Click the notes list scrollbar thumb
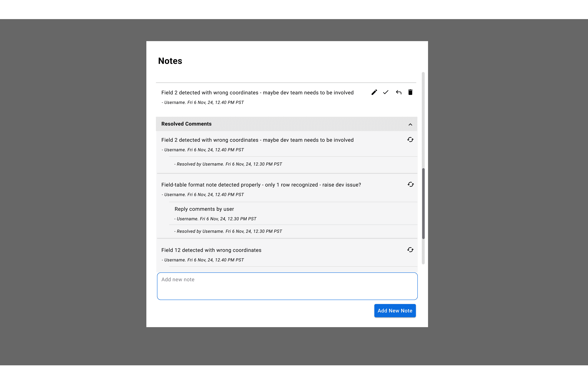The height and width of the screenshot is (369, 588). (423, 203)
